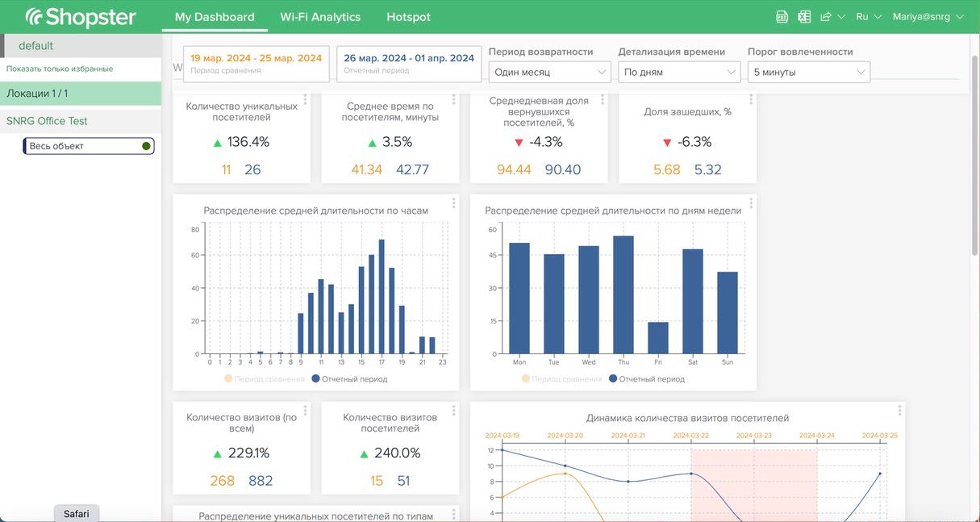Viewport: 980px width, 522px height.
Task: Export dashboard as PDF
Action: click(x=782, y=17)
